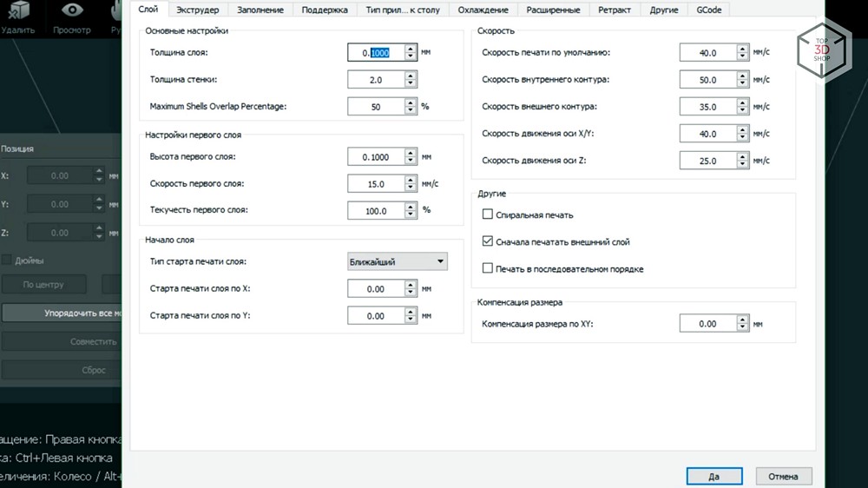Adjust Скорость внутреннего контура spinner
This screenshot has width=868, height=488.
pos(742,80)
